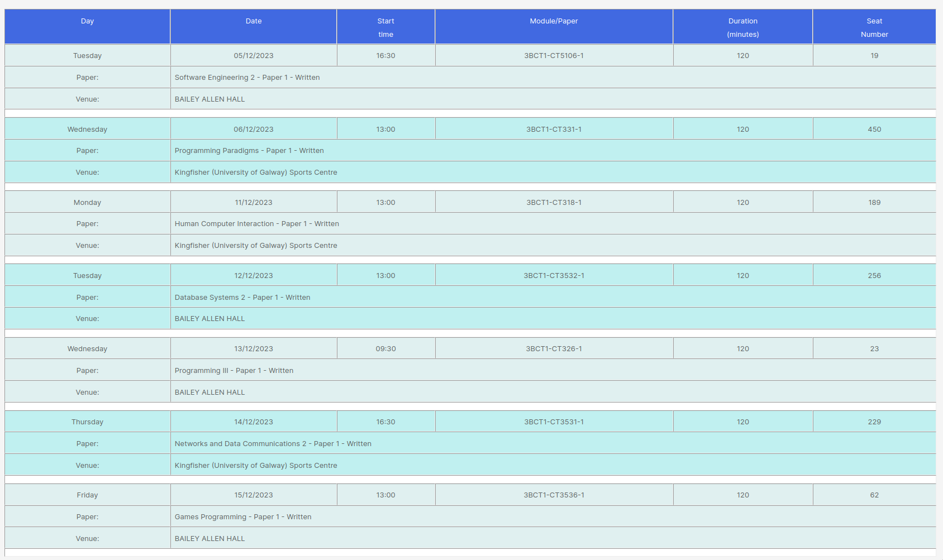Select module code 3BCT1-CT3531-1

click(x=554, y=422)
